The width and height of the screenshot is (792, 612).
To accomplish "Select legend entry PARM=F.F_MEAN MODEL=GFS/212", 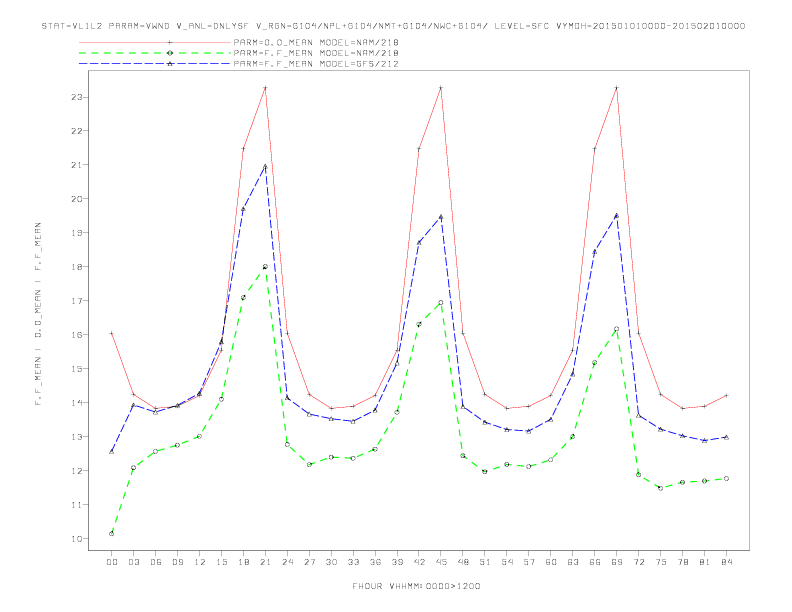I will 316,64.
